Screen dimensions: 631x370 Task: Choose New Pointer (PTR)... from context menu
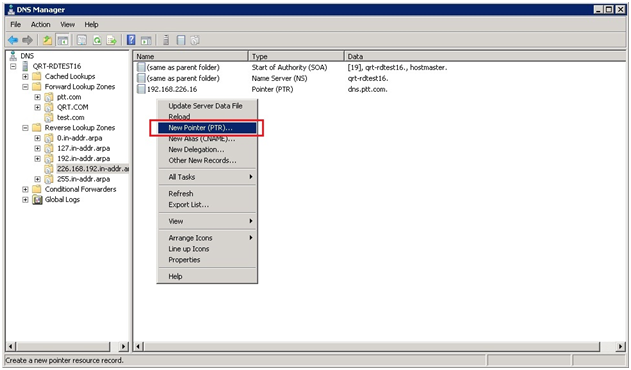tap(207, 128)
